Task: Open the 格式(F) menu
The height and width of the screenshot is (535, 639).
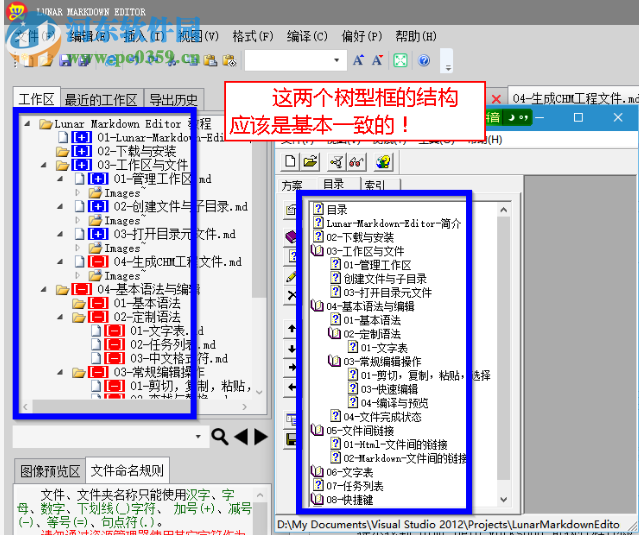Action: tap(253, 36)
